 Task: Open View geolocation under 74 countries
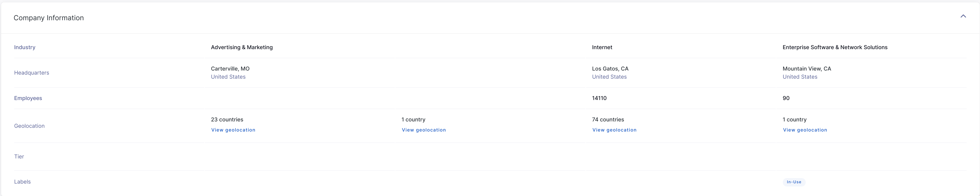(x=614, y=130)
